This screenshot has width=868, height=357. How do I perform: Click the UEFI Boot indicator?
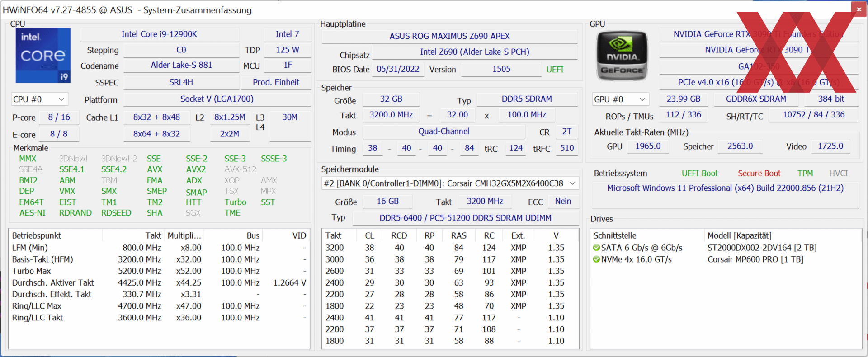click(x=699, y=174)
